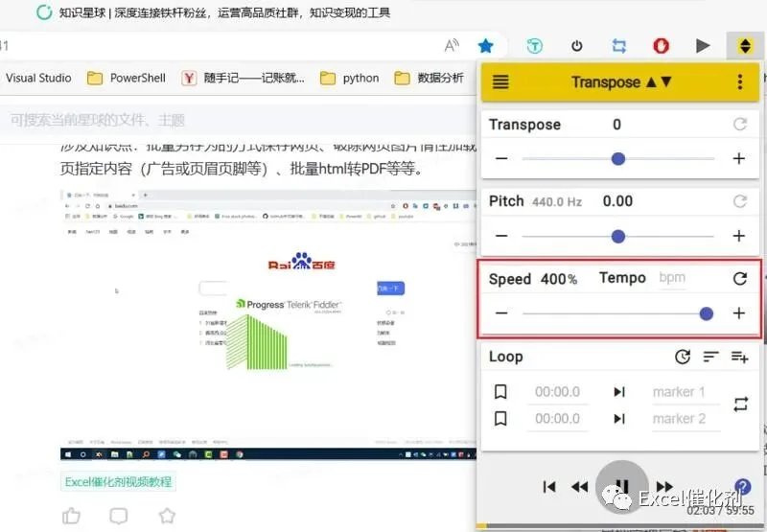Viewport: 767px width, 532px height.
Task: Open the Transpose hamburger menu
Action: click(x=500, y=81)
